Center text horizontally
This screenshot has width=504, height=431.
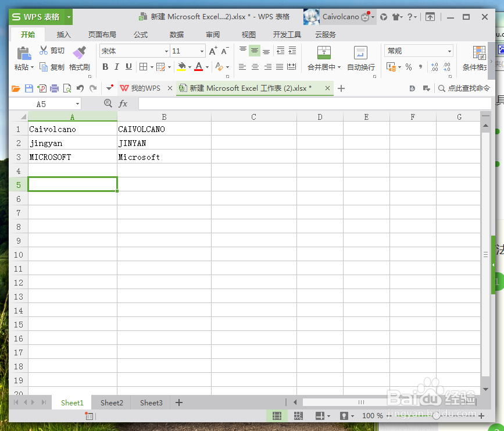click(x=255, y=67)
